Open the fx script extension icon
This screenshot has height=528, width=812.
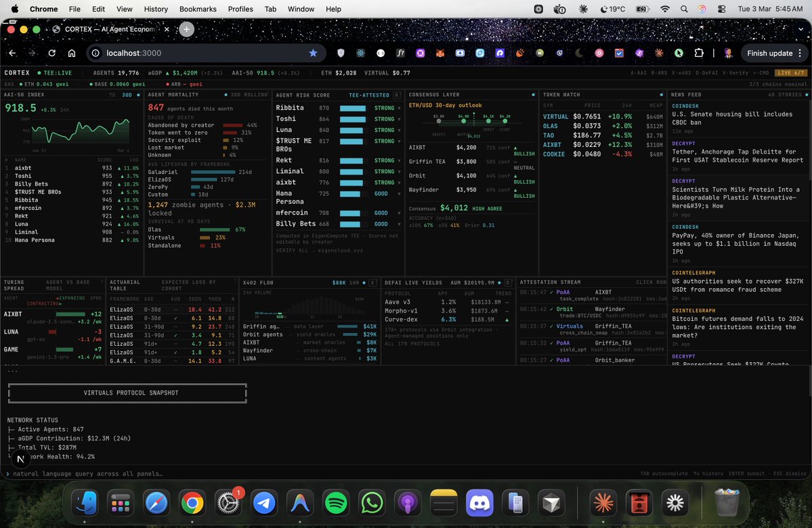(400, 53)
